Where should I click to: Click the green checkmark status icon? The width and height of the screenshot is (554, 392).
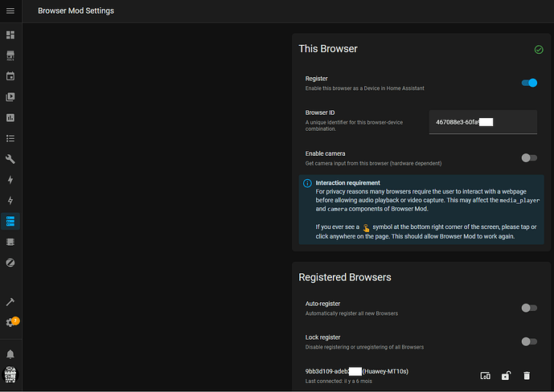point(539,49)
